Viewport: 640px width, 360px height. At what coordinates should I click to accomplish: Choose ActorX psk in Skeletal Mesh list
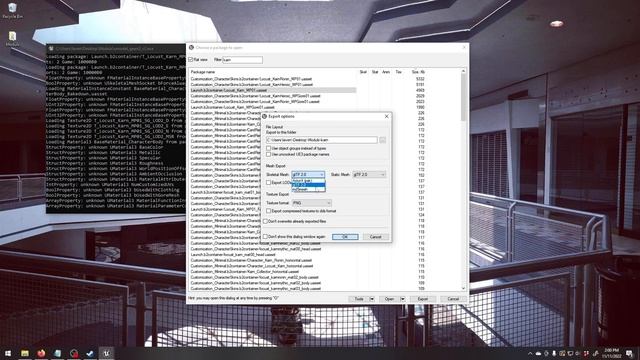click(x=308, y=180)
